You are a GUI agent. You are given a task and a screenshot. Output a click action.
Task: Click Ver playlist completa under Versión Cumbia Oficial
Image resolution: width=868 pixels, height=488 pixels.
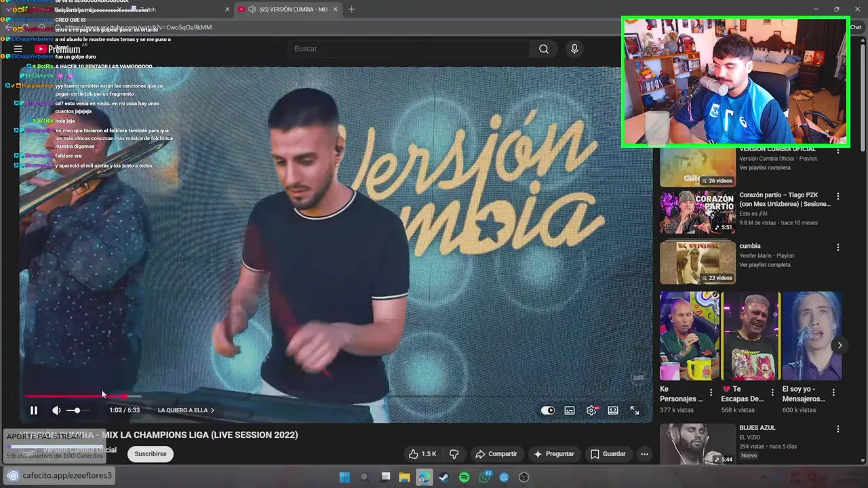click(x=765, y=167)
